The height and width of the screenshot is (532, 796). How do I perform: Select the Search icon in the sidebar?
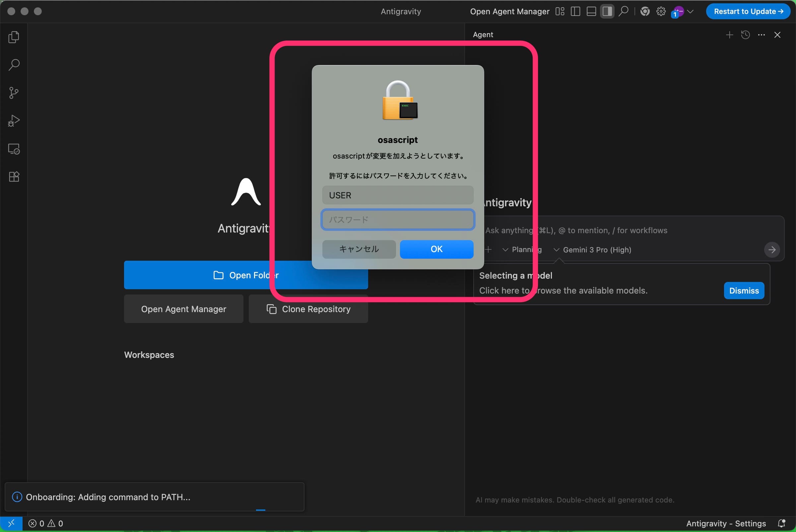[x=14, y=64]
